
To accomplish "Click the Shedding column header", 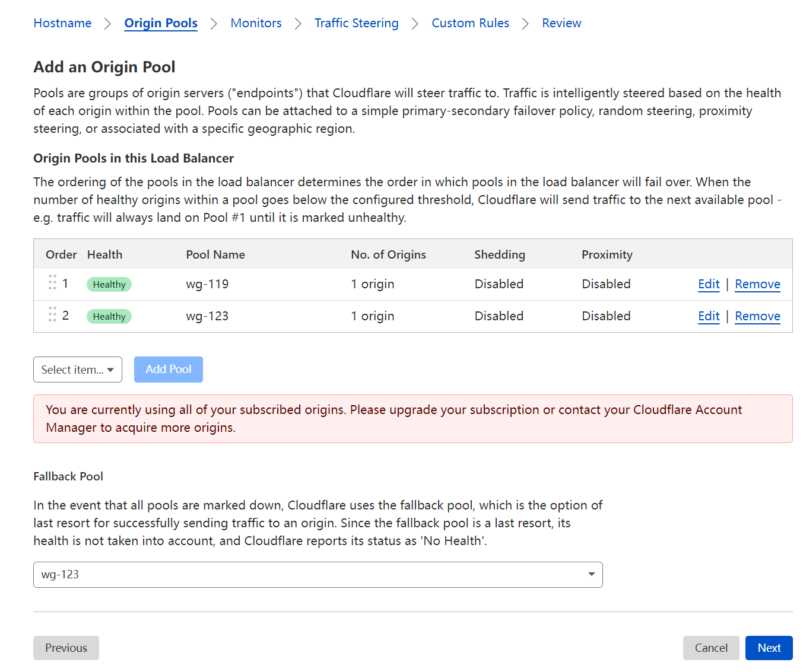I will pos(500,254).
